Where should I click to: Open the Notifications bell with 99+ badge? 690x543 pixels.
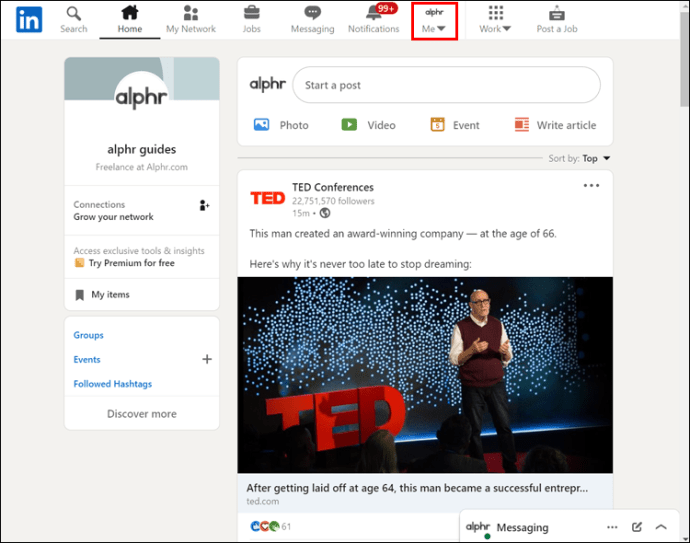(374, 19)
